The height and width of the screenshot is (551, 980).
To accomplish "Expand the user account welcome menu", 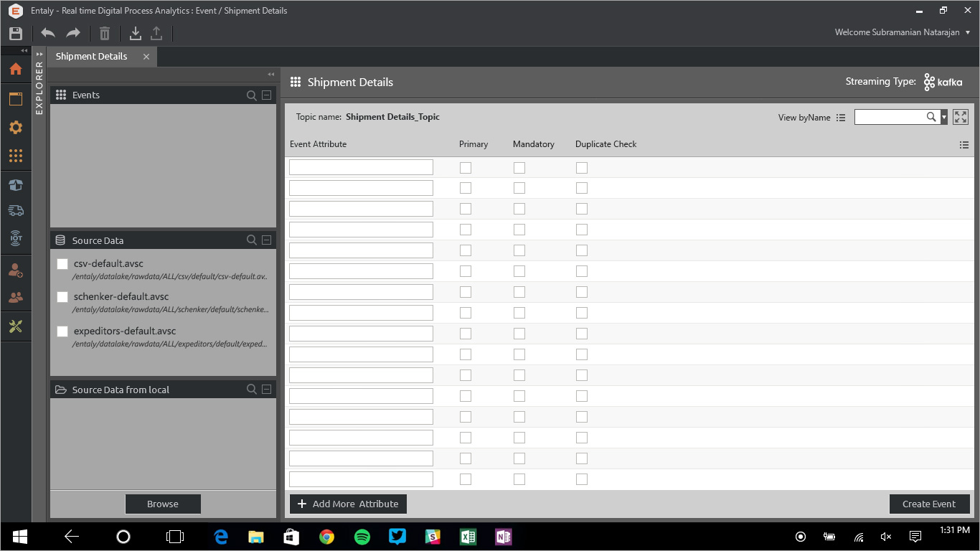I will (968, 32).
